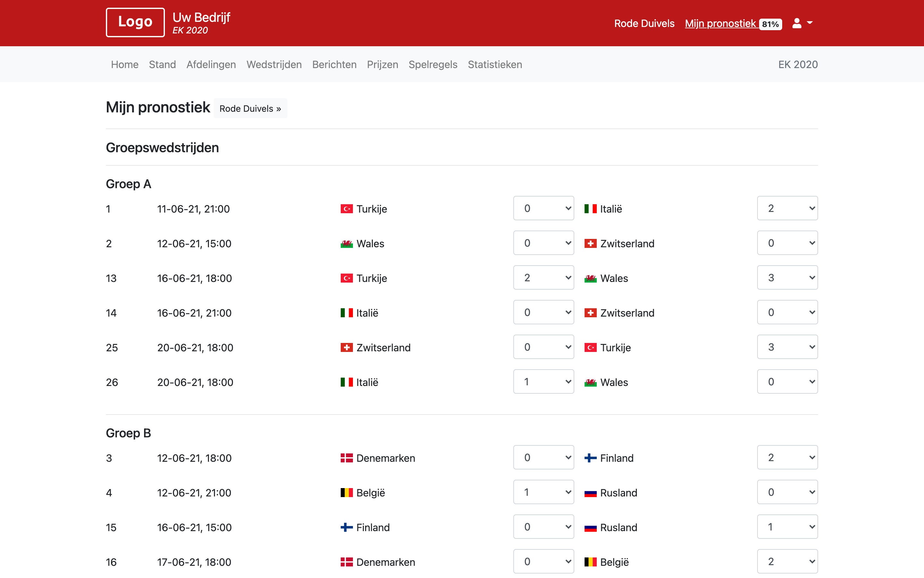The width and height of the screenshot is (924, 578).
Task: Open Turkije score dropdown for match 1
Action: [543, 208]
